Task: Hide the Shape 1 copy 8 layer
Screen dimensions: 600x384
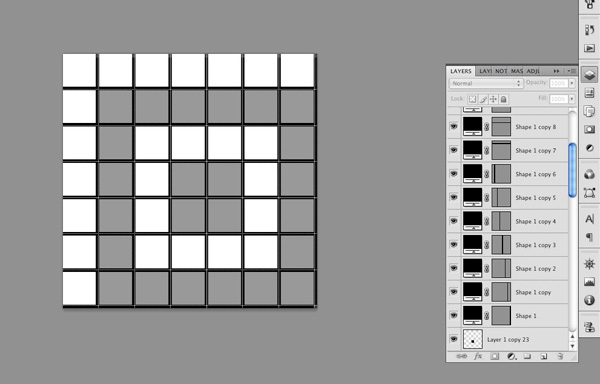Action: [453, 126]
